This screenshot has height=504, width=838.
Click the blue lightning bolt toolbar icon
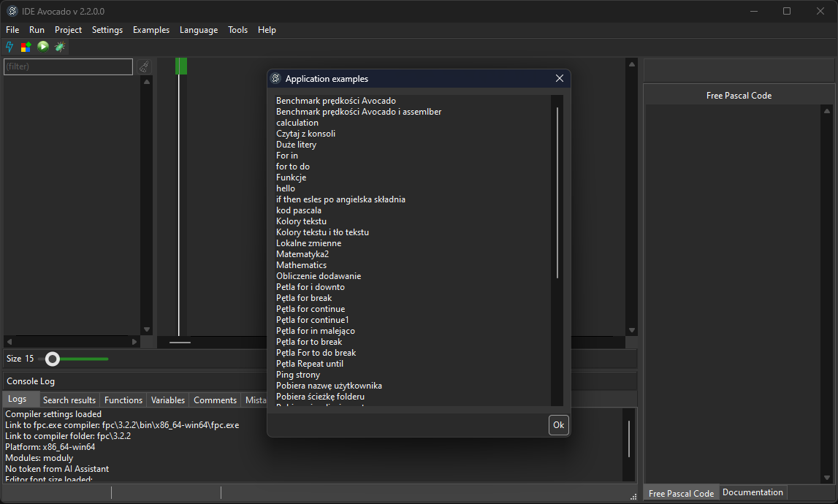pyautogui.click(x=9, y=47)
